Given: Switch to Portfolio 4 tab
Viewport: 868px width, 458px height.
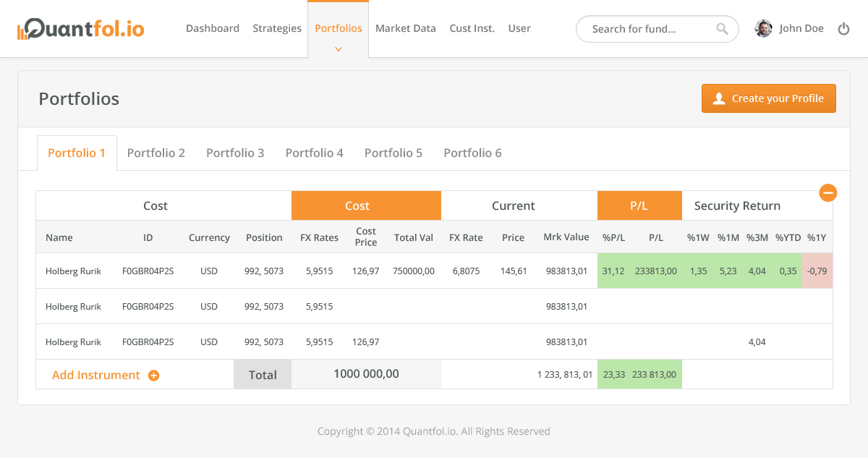Looking at the screenshot, I should 314,153.
